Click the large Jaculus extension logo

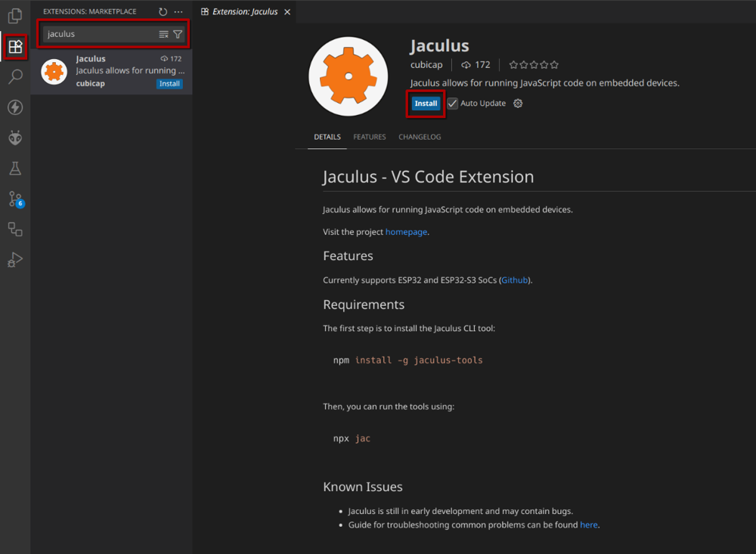348,76
